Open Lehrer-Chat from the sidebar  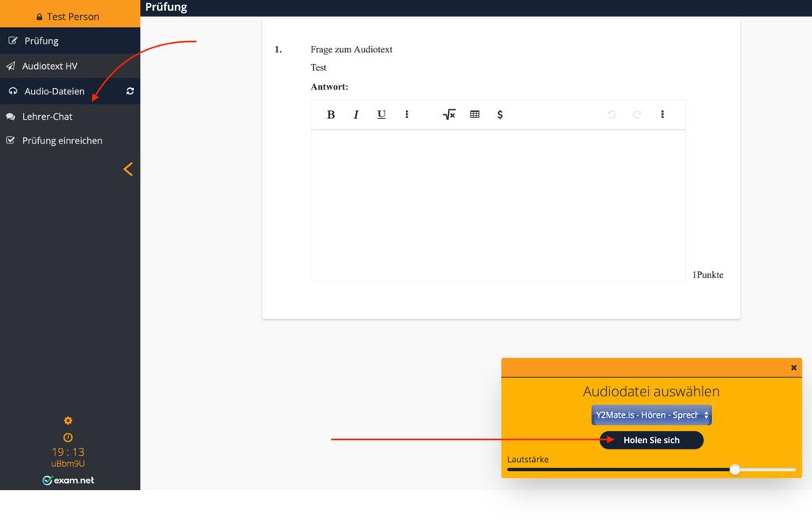coord(47,117)
